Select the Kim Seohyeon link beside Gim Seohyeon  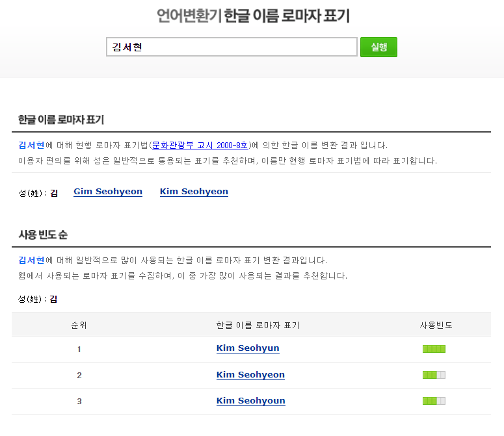coord(194,191)
